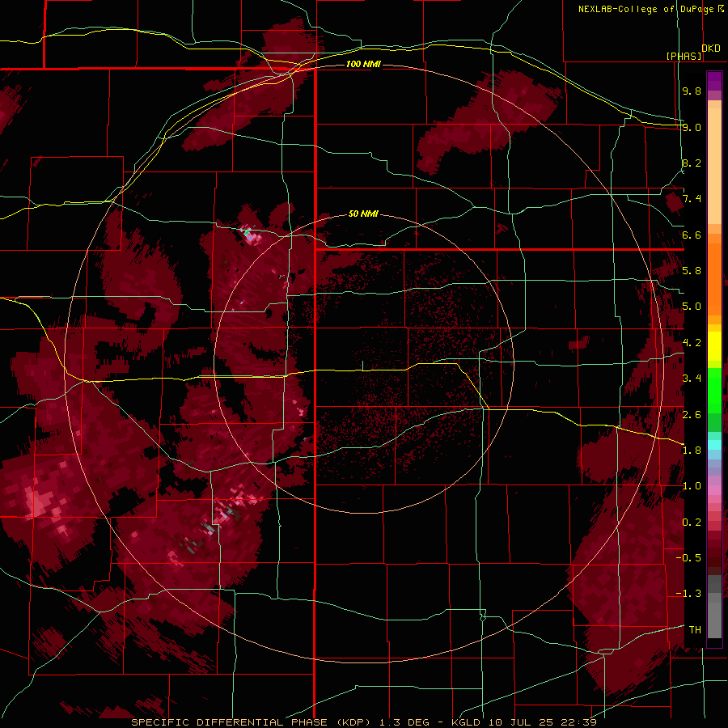The image size is (728, 728).
Task: Click the 9.0 value on the color scale
Action: coord(692,127)
